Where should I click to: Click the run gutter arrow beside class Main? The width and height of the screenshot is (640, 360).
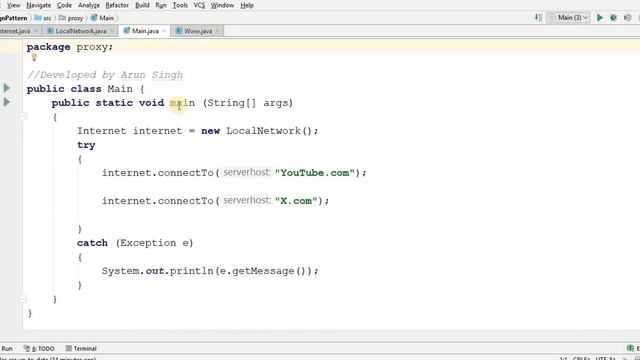pos(7,88)
